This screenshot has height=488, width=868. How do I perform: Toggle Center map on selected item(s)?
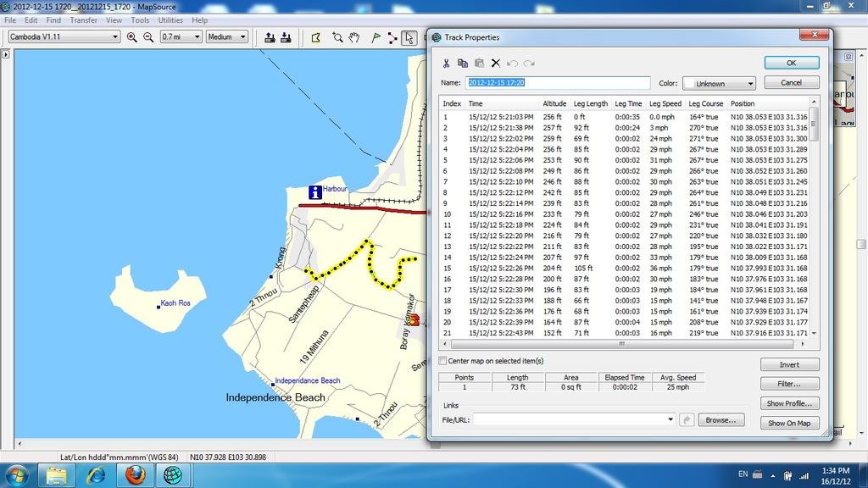pos(442,361)
